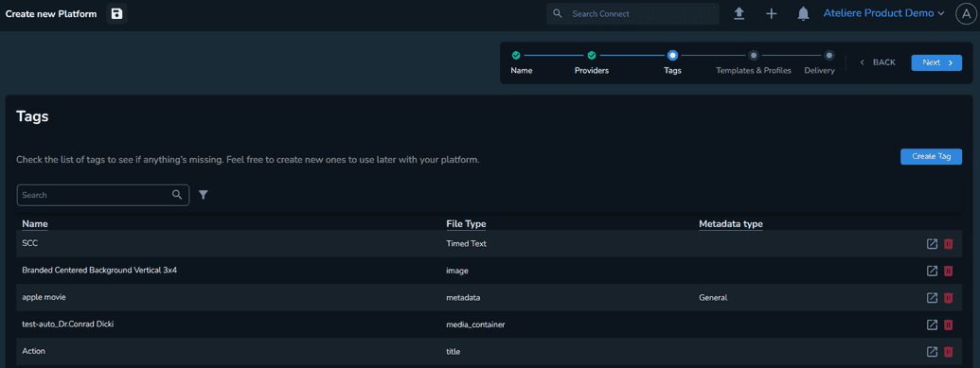Open Branded Centered Background Vertical 3x4 tag externally
This screenshot has width=980, height=368.
(932, 271)
